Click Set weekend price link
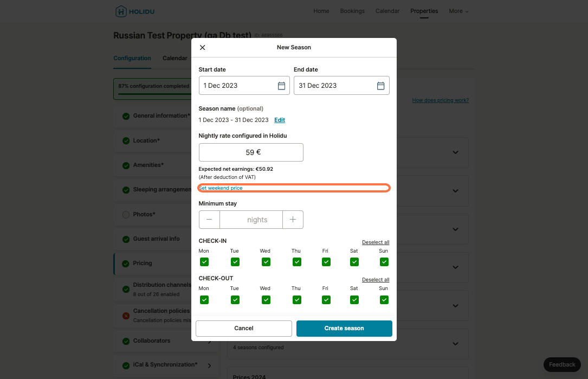This screenshot has height=379, width=588. coord(221,188)
